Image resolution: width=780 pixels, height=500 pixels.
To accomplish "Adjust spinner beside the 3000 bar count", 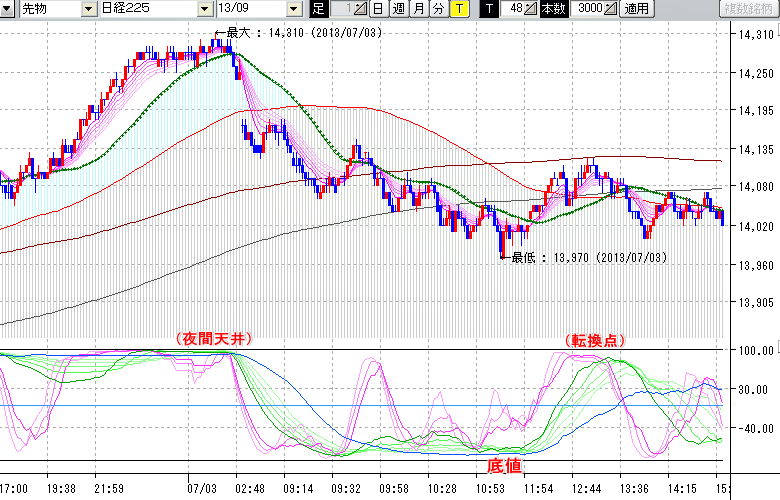I will tap(612, 9).
